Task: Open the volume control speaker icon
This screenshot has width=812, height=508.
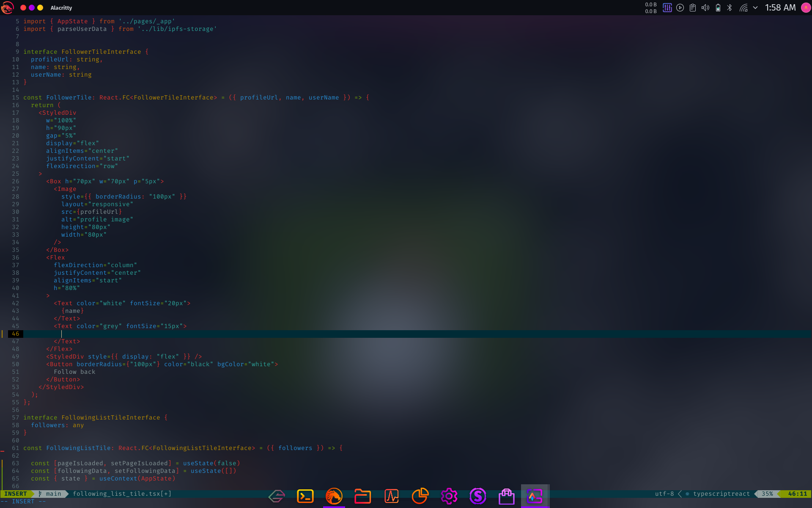Action: (705, 8)
